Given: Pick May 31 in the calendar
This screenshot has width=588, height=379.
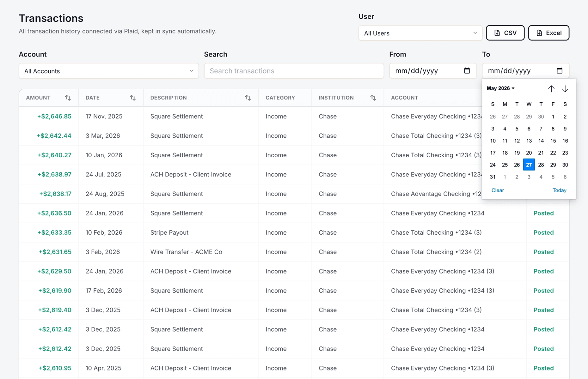Looking at the screenshot, I should (x=493, y=177).
